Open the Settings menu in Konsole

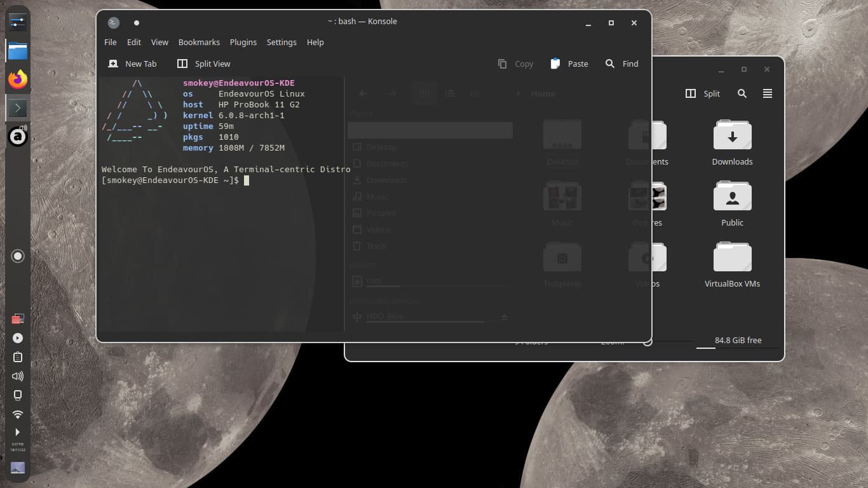click(281, 43)
